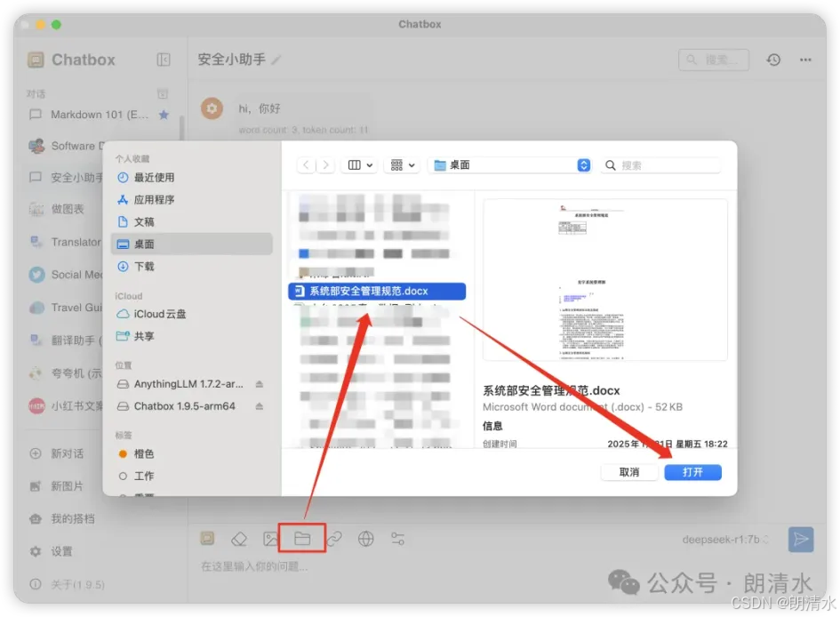This screenshot has height=617, width=840.
Task: Select the file 系统部安全管理规范.docx
Action: (377, 291)
